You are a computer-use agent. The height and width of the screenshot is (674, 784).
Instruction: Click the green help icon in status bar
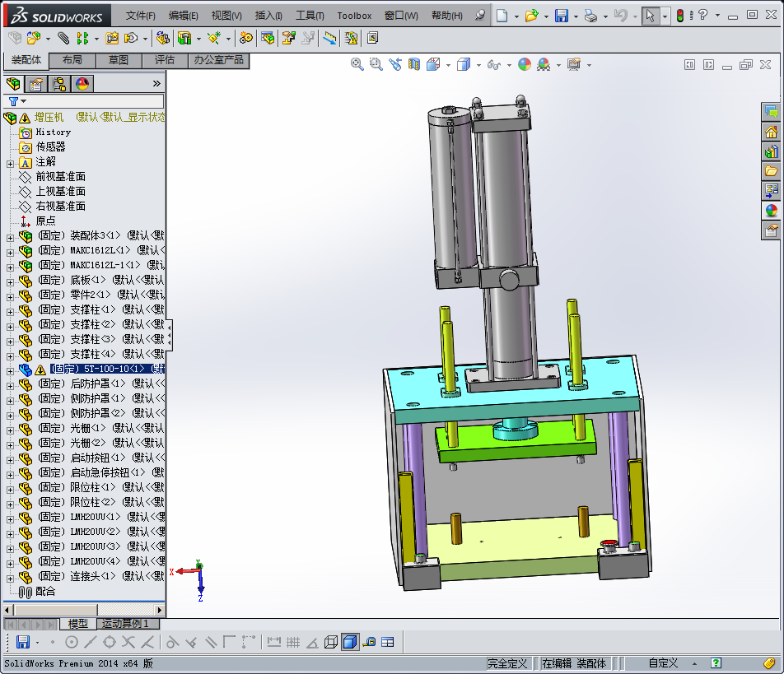click(716, 663)
